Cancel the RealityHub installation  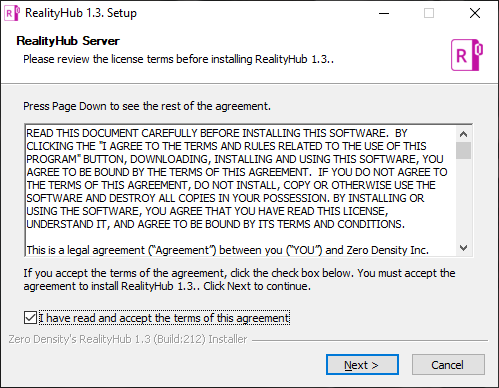(448, 365)
